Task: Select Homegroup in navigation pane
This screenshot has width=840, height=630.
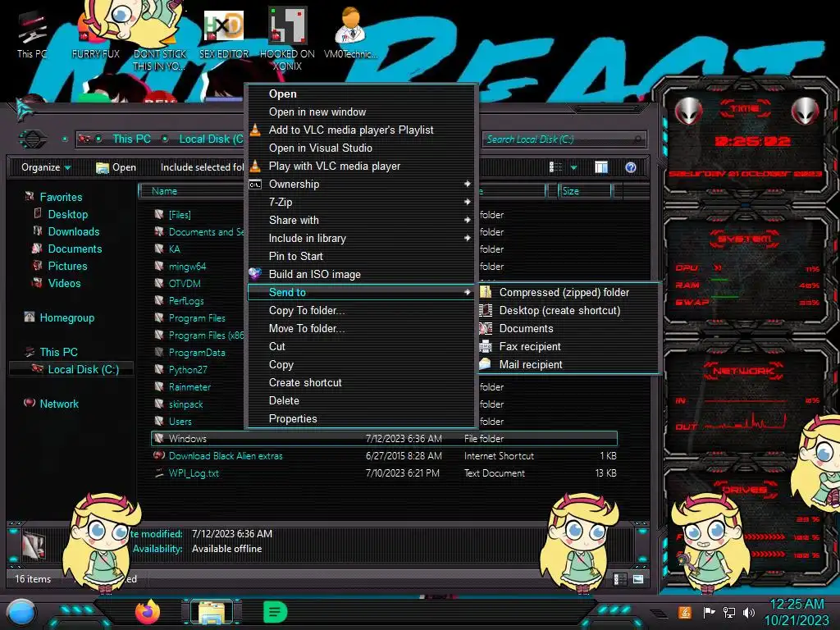Action: point(67,317)
